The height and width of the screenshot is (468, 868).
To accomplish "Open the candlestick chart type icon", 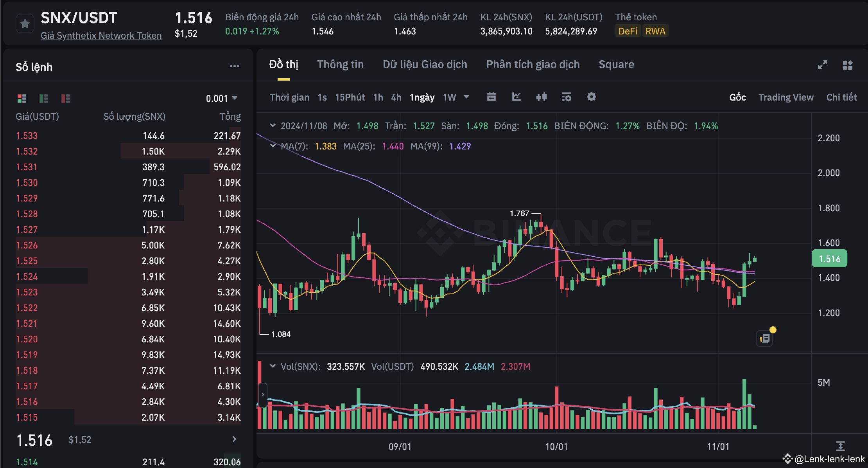I will point(542,97).
